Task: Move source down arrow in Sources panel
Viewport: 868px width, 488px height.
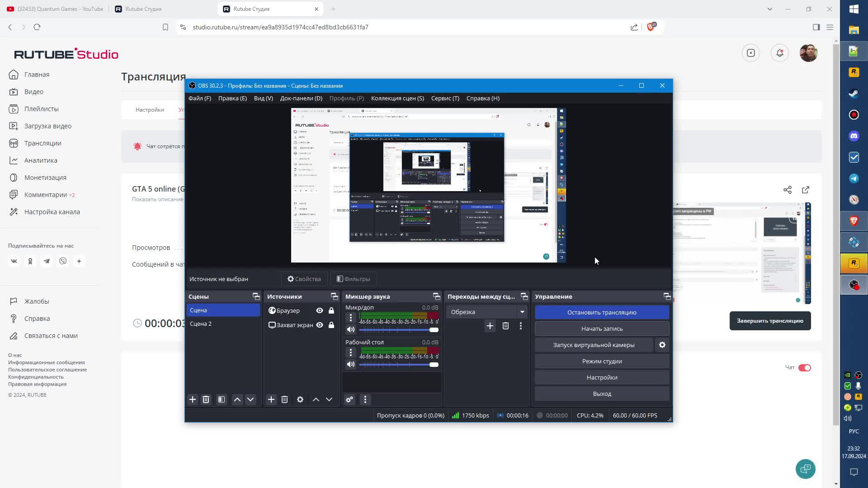Action: 329,399
